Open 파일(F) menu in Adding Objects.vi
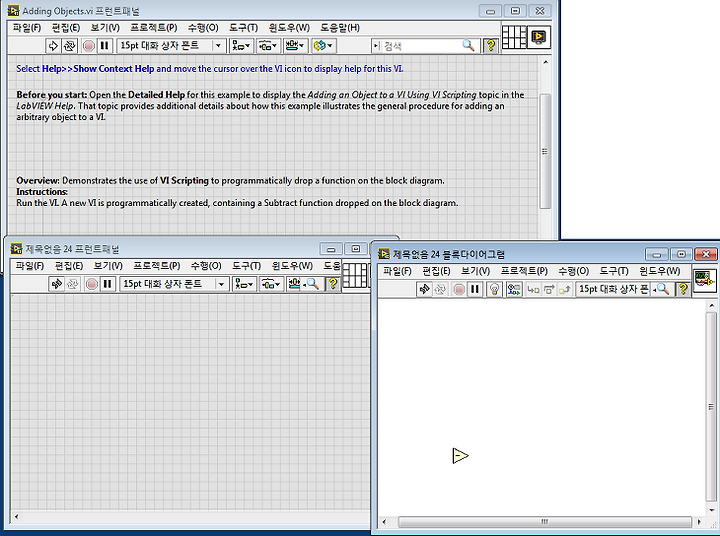The width and height of the screenshot is (720, 536). (x=27, y=28)
